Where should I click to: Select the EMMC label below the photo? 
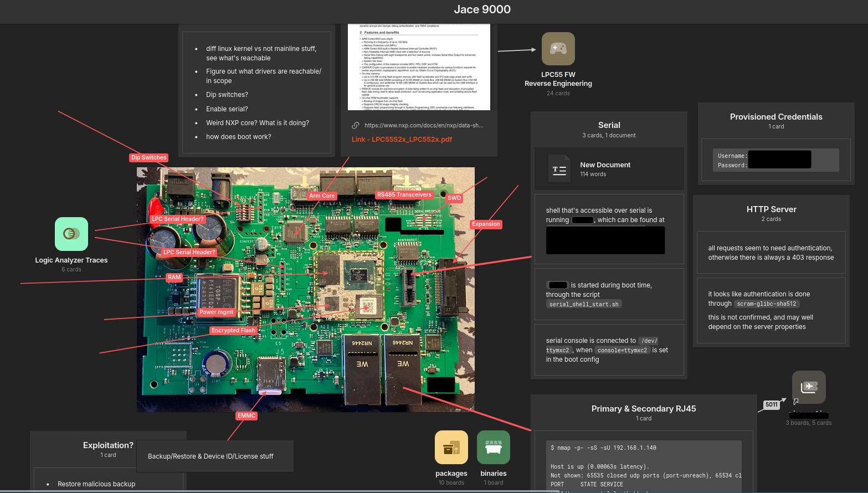[246, 416]
